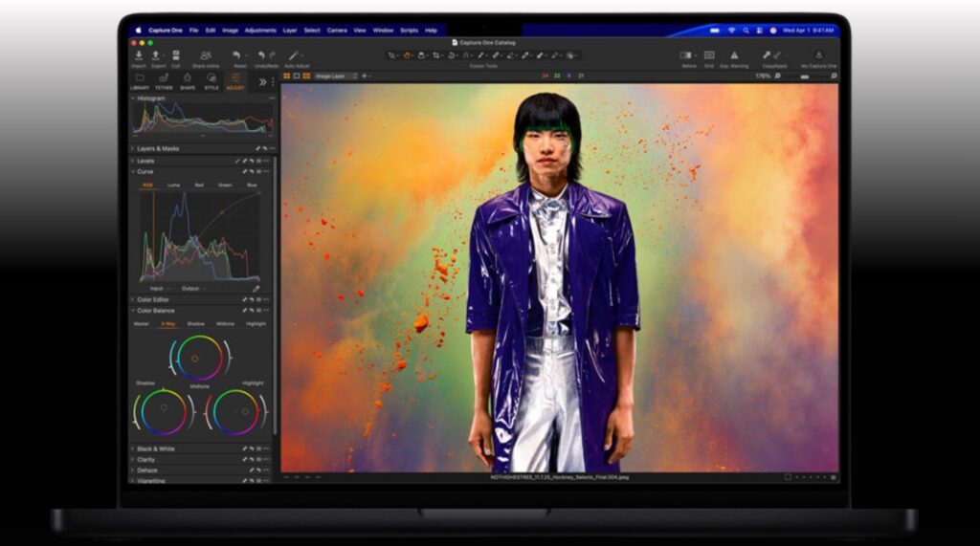Select the Luma tab in Curve
This screenshot has height=546, width=980.
(x=173, y=185)
